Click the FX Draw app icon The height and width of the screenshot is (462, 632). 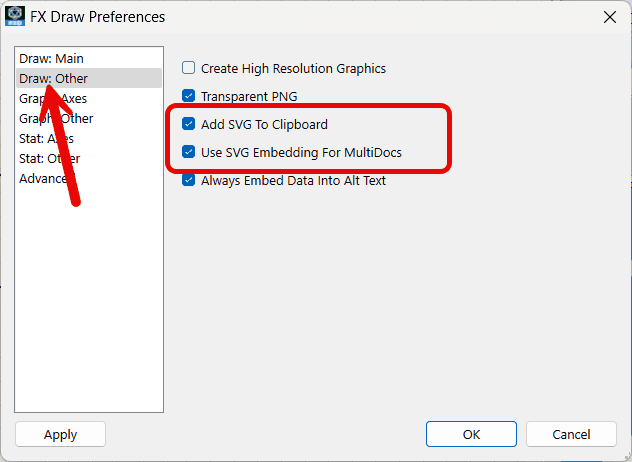[15, 17]
